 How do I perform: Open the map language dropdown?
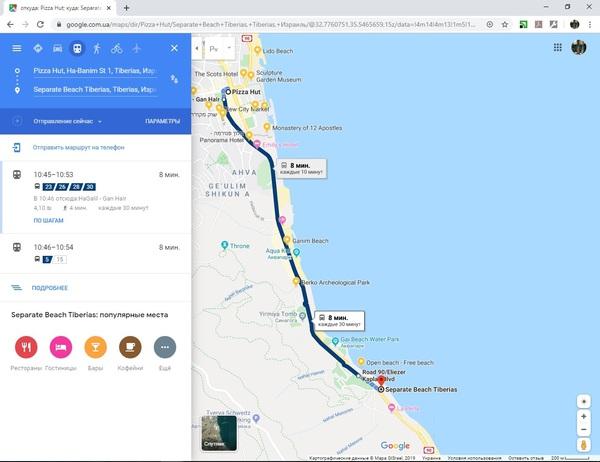[x=219, y=49]
